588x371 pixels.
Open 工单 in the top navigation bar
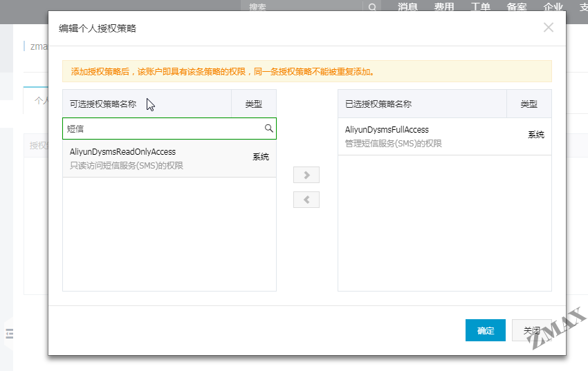480,7
